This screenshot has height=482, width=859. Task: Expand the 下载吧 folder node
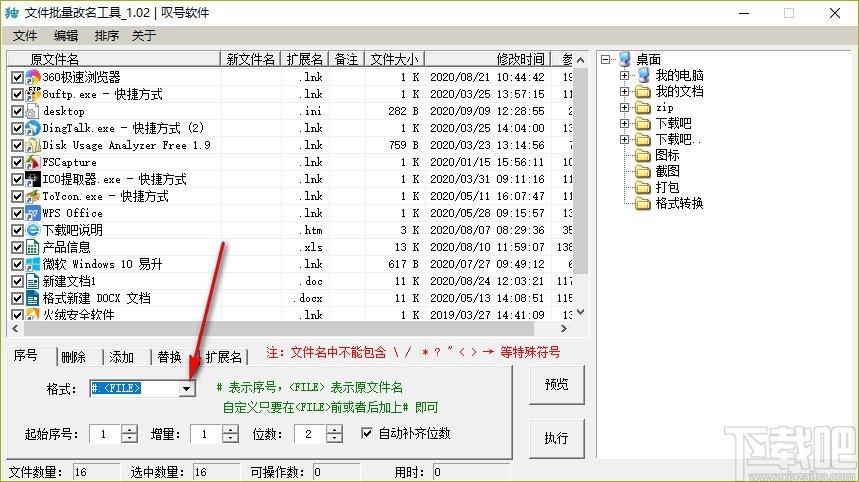coord(624,124)
